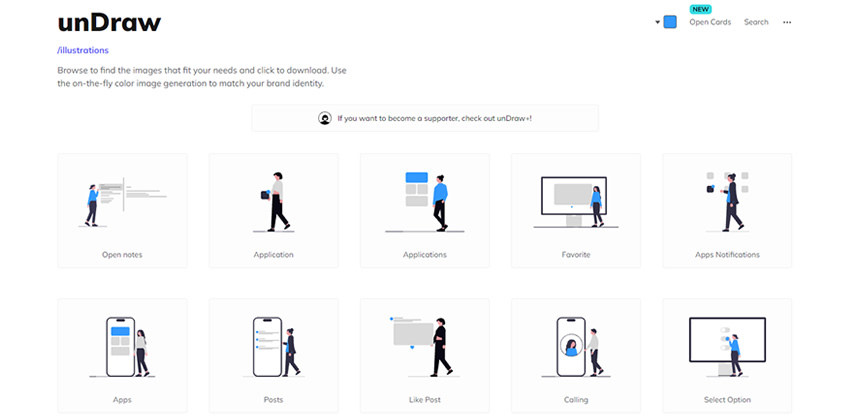Click the "Like Post" caption text

pos(425,400)
